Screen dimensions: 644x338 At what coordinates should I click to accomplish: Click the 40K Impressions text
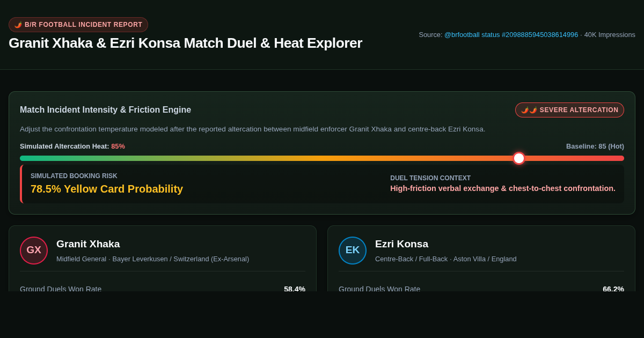(x=610, y=34)
